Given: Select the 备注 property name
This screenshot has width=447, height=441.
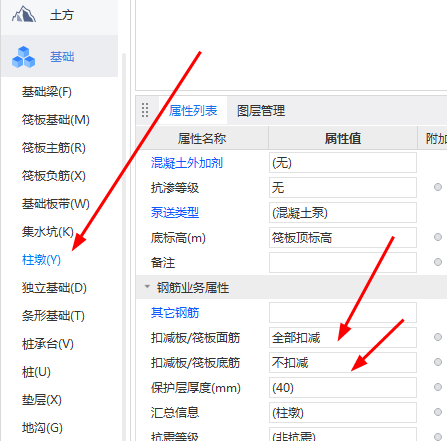Looking at the screenshot, I should click(163, 263).
